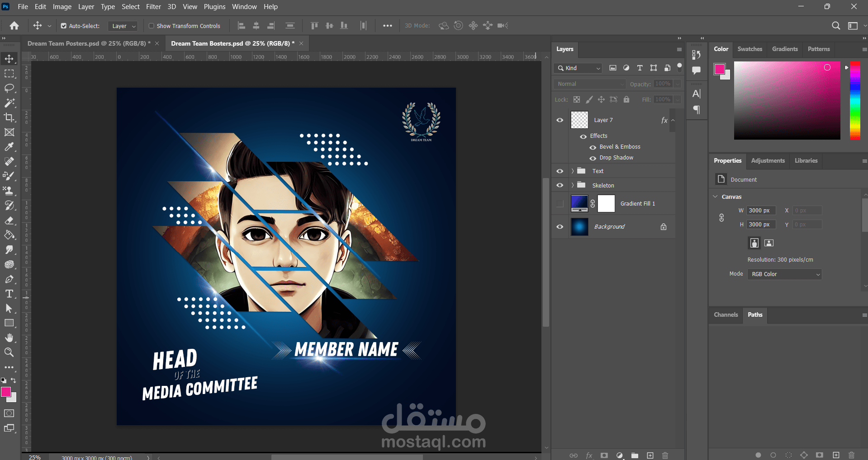Click the delete layer trash icon
The width and height of the screenshot is (868, 460).
coord(665,455)
